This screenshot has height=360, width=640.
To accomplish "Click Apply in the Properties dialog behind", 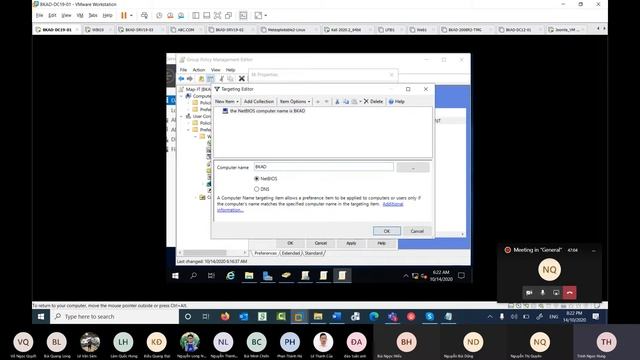I will tap(351, 243).
